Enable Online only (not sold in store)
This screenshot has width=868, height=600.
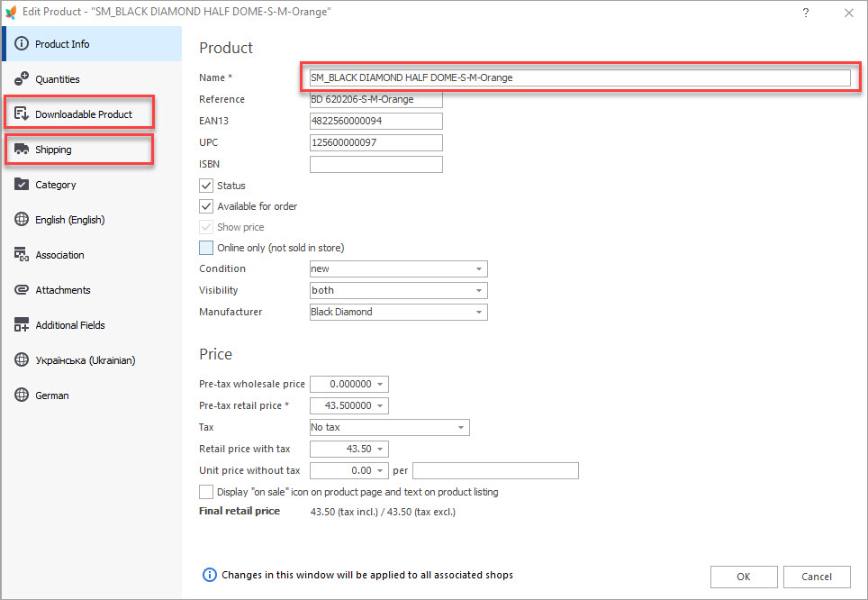tap(206, 248)
